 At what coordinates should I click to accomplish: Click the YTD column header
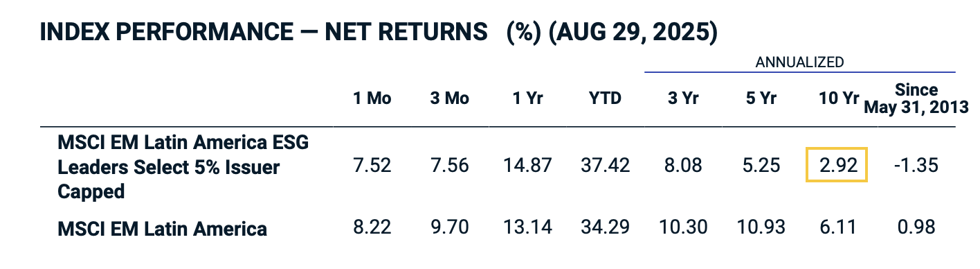pyautogui.click(x=605, y=98)
